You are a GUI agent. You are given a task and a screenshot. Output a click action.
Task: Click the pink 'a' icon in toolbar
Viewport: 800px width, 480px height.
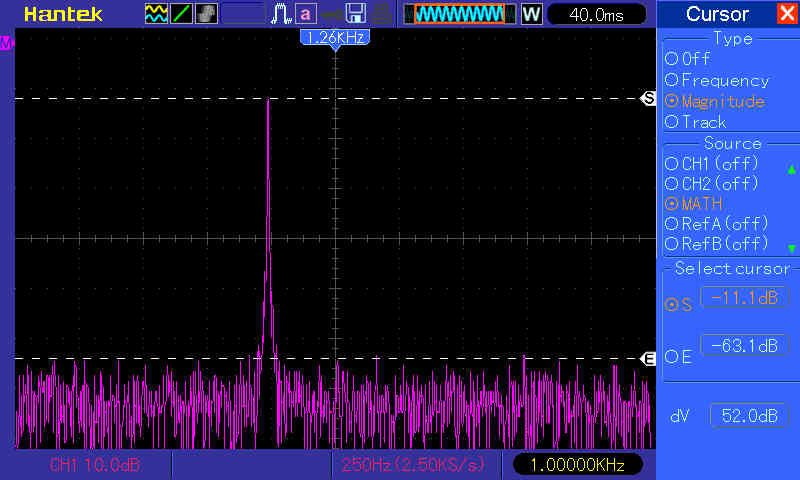[305, 14]
